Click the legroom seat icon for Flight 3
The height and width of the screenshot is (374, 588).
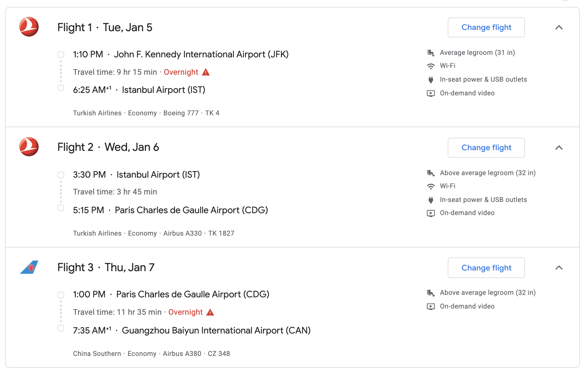[431, 293]
